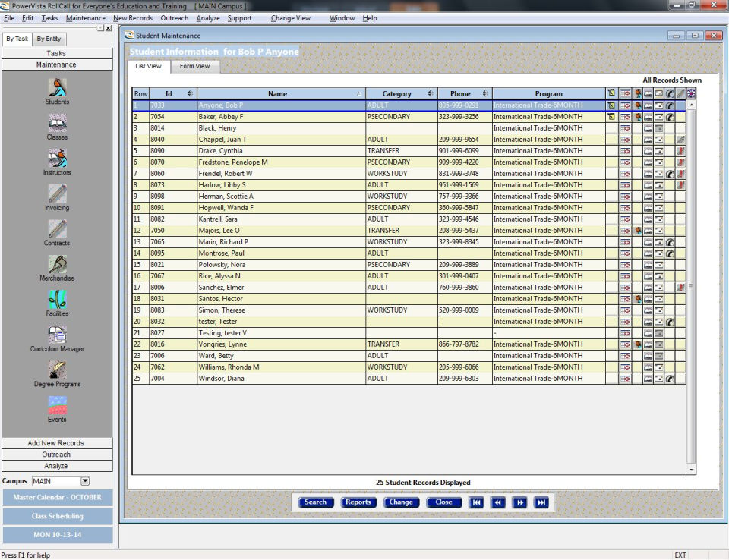Sort by the Id column arrows
The height and width of the screenshot is (560, 729).
(x=190, y=93)
